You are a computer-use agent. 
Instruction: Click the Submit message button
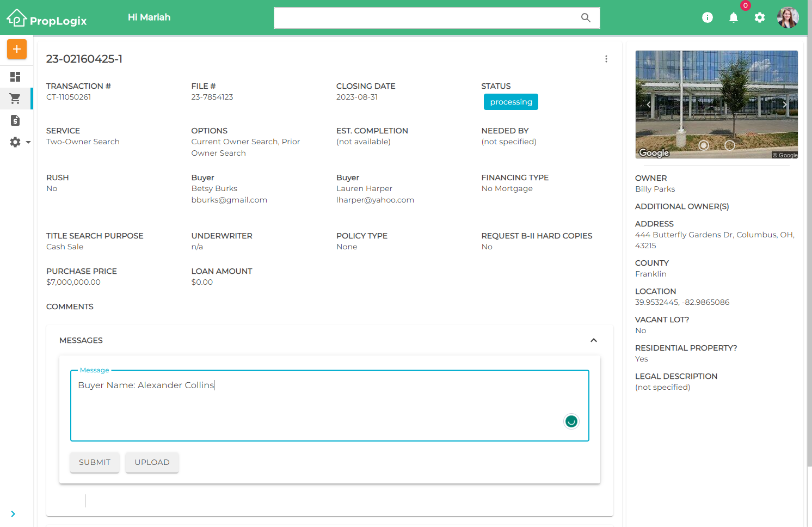pos(95,462)
